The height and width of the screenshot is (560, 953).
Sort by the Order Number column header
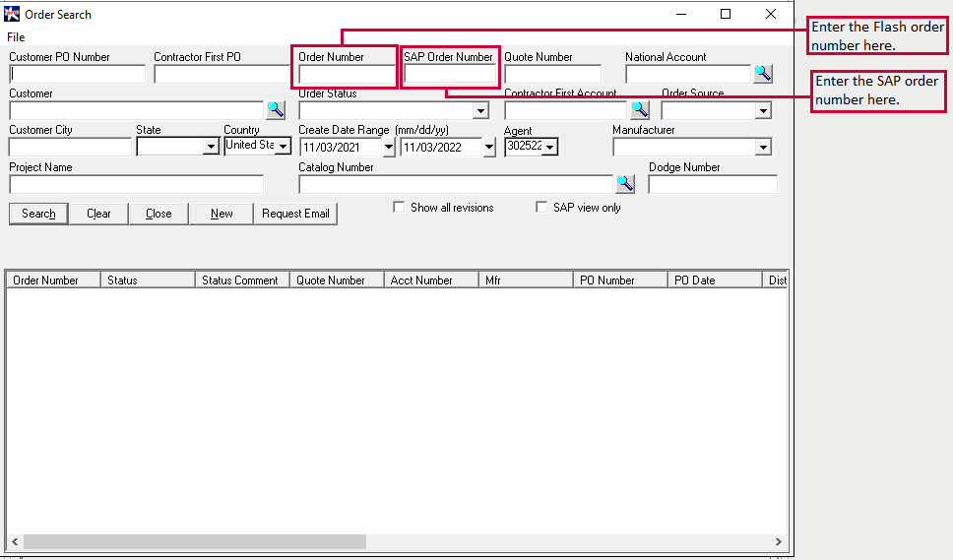tap(53, 280)
